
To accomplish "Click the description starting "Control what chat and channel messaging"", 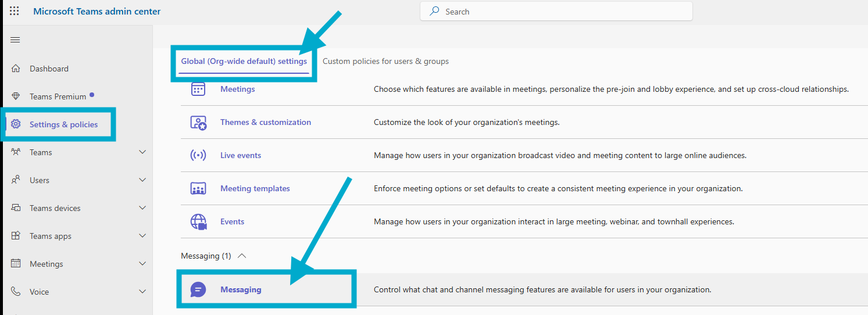I will click(542, 289).
